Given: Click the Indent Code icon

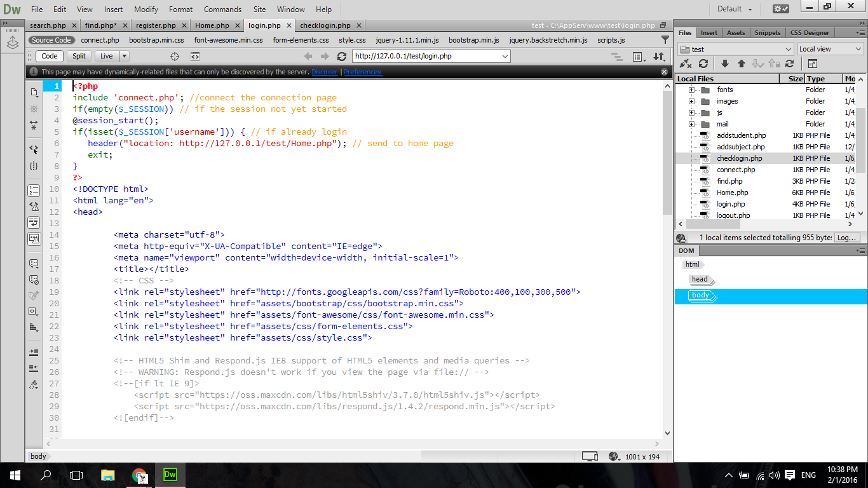Looking at the screenshot, I should tap(34, 352).
